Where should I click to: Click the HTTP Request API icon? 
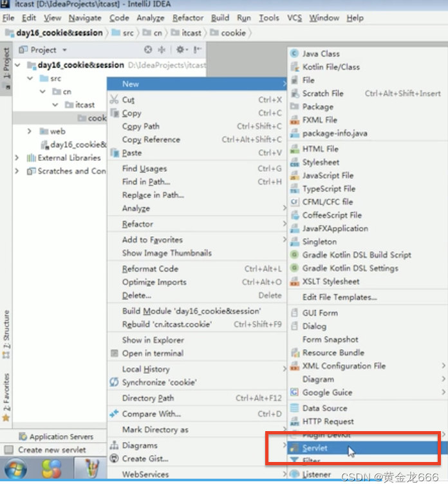[x=294, y=421]
